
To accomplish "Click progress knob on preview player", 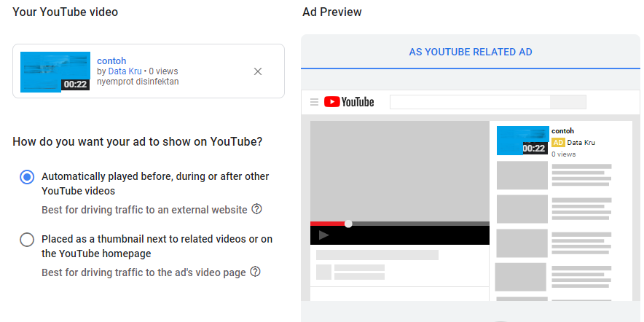I will tap(348, 224).
